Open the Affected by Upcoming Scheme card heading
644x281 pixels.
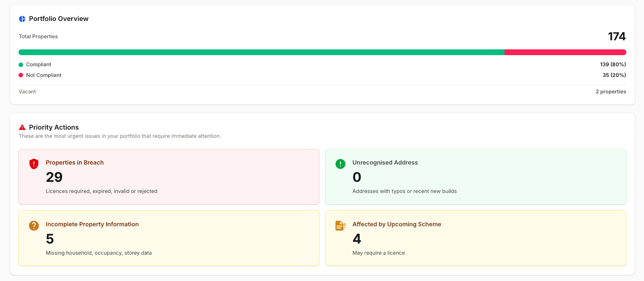[x=397, y=224]
